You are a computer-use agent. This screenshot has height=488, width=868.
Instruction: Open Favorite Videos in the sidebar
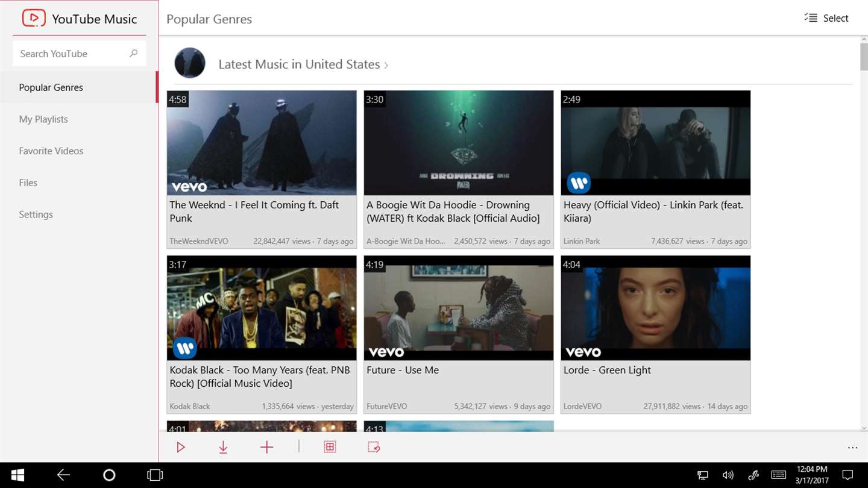pyautogui.click(x=79, y=151)
